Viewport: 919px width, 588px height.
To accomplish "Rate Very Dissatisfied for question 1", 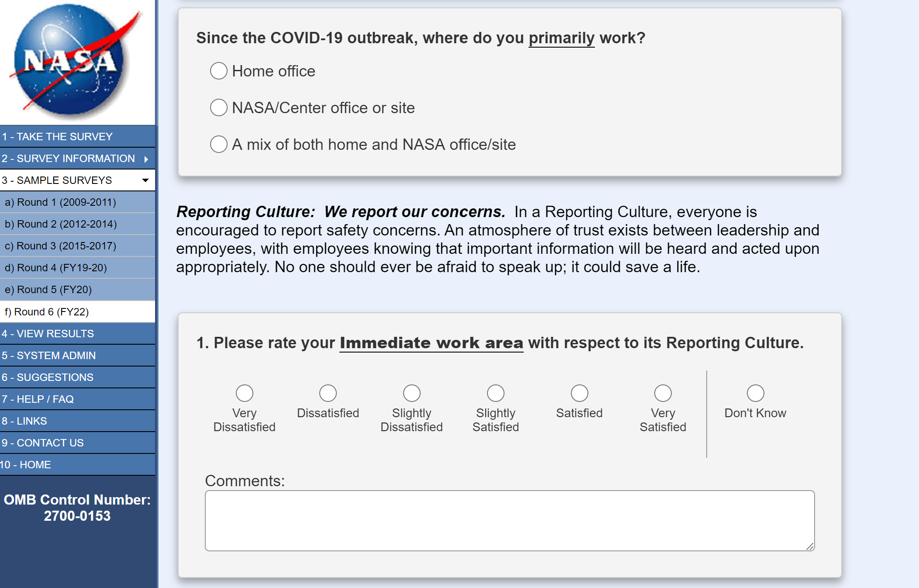I will [x=245, y=393].
